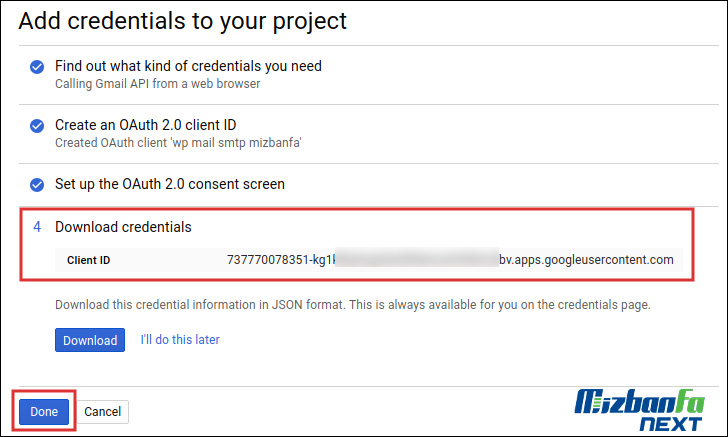Click the checkmark beside the consent screen step
The height and width of the screenshot is (437, 728).
tap(37, 185)
